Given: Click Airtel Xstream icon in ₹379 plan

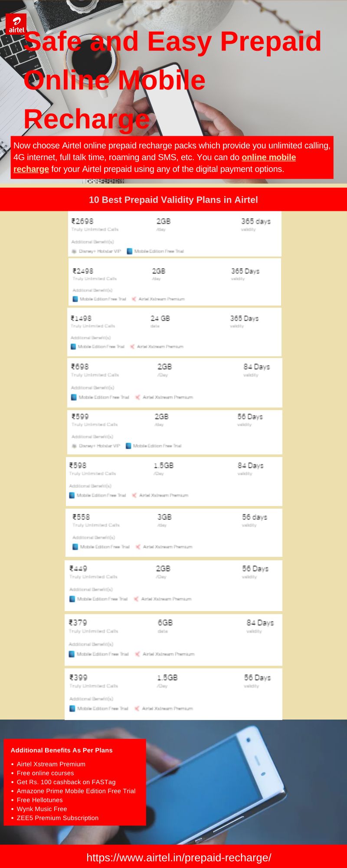Looking at the screenshot, I should click(137, 654).
